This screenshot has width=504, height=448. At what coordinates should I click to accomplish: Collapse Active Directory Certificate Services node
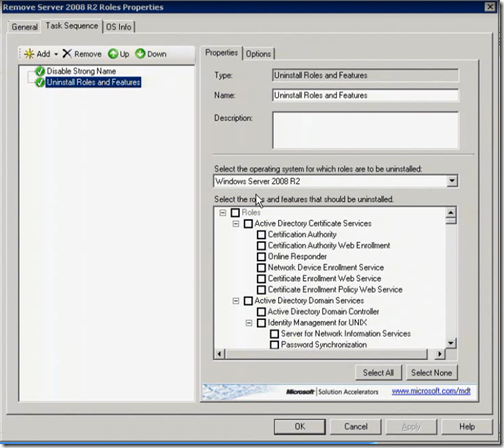[236, 224]
